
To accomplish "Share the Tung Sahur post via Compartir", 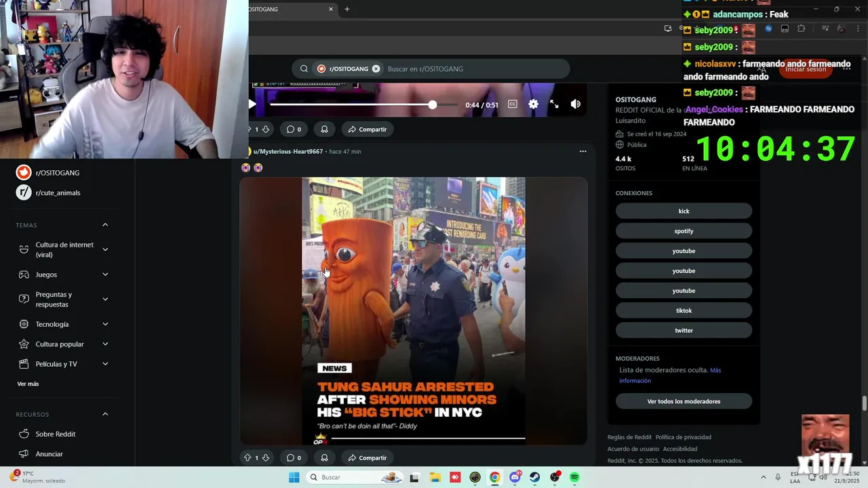I will click(367, 458).
